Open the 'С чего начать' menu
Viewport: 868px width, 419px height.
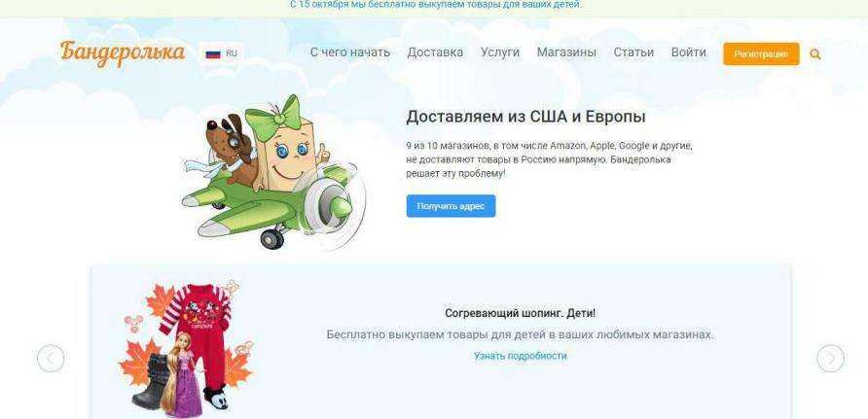(x=350, y=52)
